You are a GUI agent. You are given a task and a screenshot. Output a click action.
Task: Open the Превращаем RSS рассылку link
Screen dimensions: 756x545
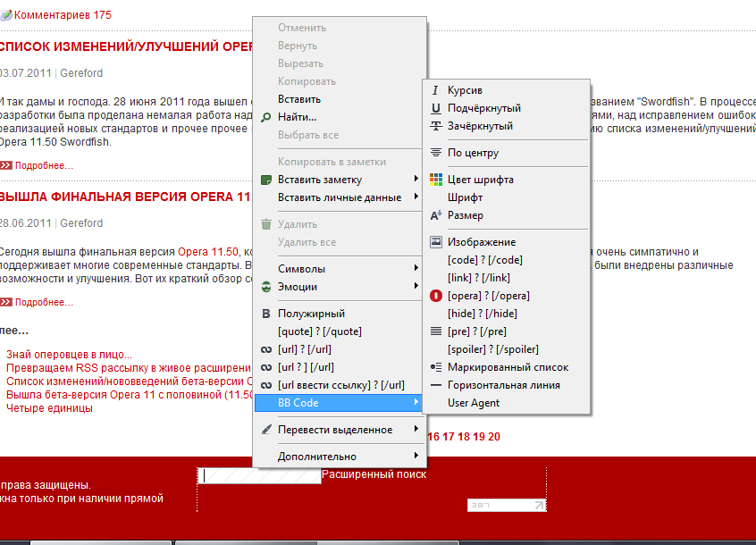pyautogui.click(x=129, y=368)
